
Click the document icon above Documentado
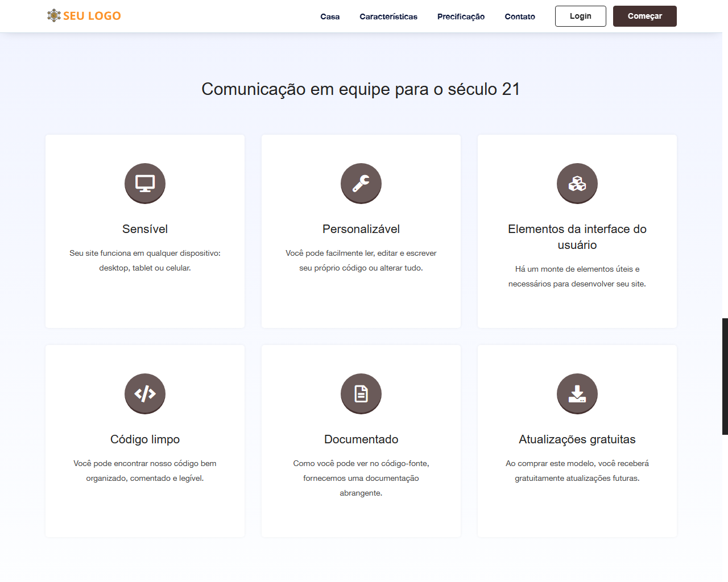tap(361, 394)
